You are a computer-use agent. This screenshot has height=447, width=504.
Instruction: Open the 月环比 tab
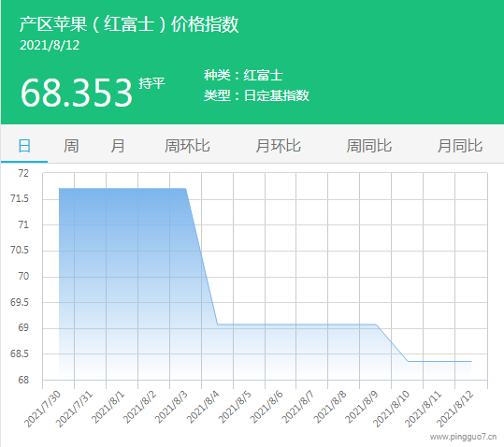(278, 146)
